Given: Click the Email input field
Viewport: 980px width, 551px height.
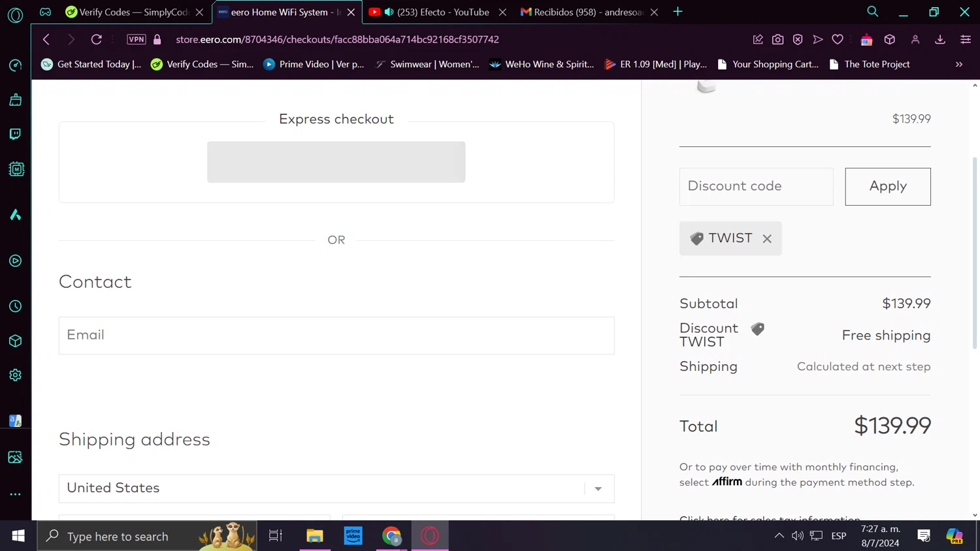Looking at the screenshot, I should (x=336, y=336).
